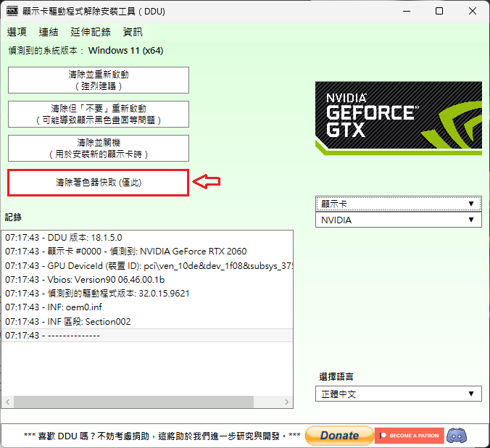Click the DDU app icon in title bar

12,12
